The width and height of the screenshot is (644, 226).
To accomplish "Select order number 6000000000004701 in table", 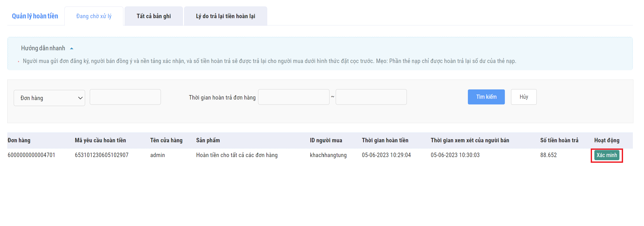I will tap(31, 155).
